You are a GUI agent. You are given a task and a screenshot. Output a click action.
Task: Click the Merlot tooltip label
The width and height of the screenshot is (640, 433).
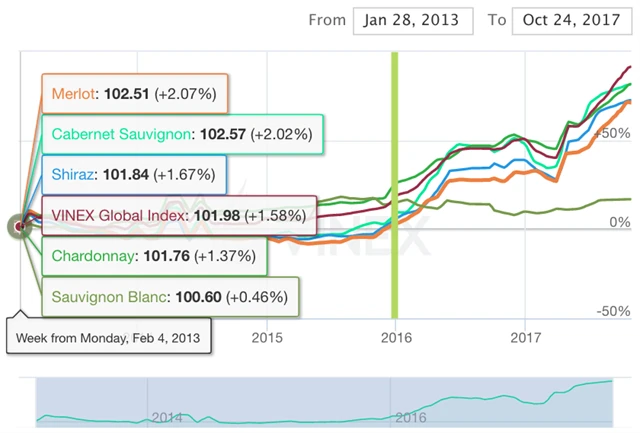pyautogui.click(x=133, y=93)
